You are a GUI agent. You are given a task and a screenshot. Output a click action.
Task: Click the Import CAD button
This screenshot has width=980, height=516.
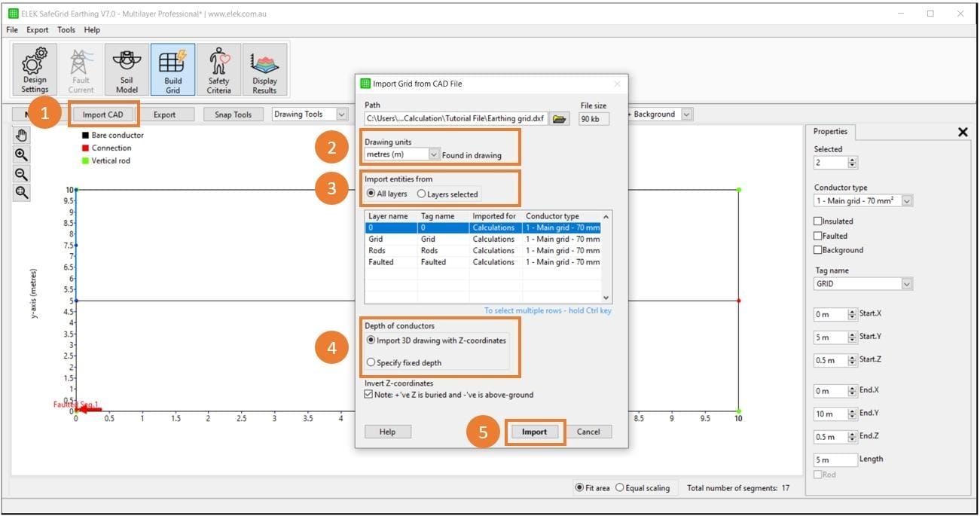(103, 114)
